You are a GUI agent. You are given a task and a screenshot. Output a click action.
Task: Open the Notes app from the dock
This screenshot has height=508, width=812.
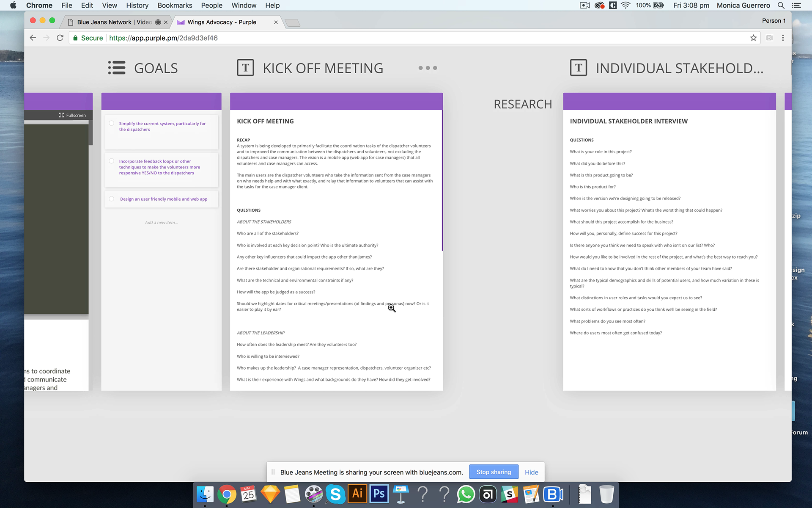coord(292,494)
